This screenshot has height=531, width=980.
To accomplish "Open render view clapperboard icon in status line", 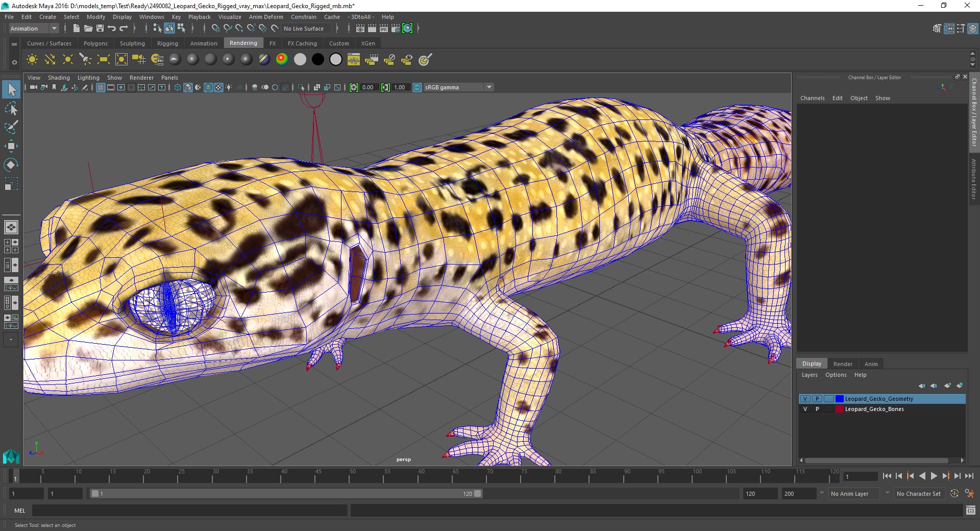I will [x=360, y=29].
